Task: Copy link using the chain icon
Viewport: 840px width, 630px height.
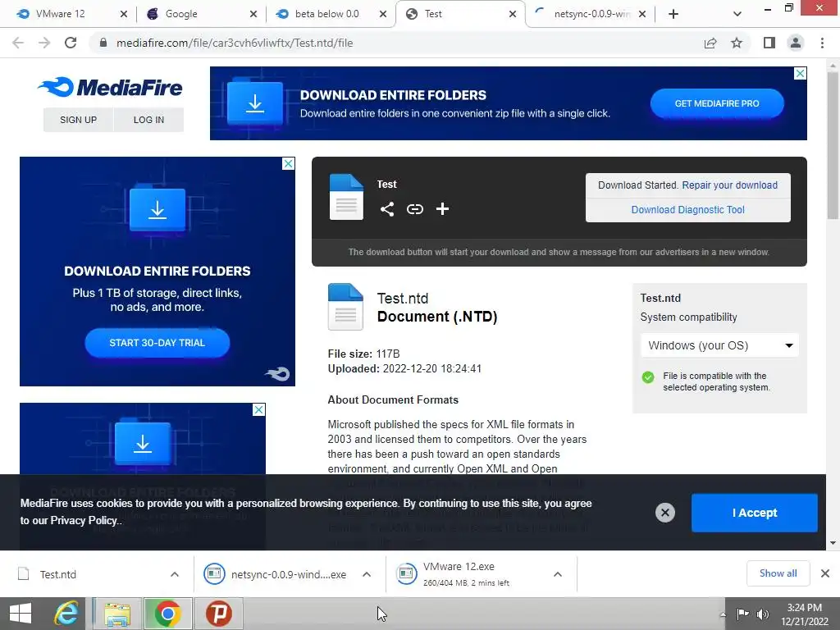Action: [x=414, y=209]
